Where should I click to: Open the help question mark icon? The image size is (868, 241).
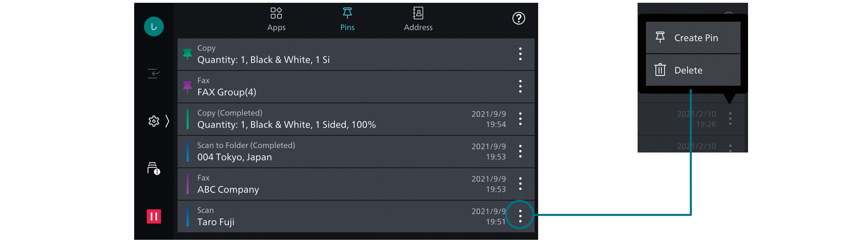coord(518,18)
